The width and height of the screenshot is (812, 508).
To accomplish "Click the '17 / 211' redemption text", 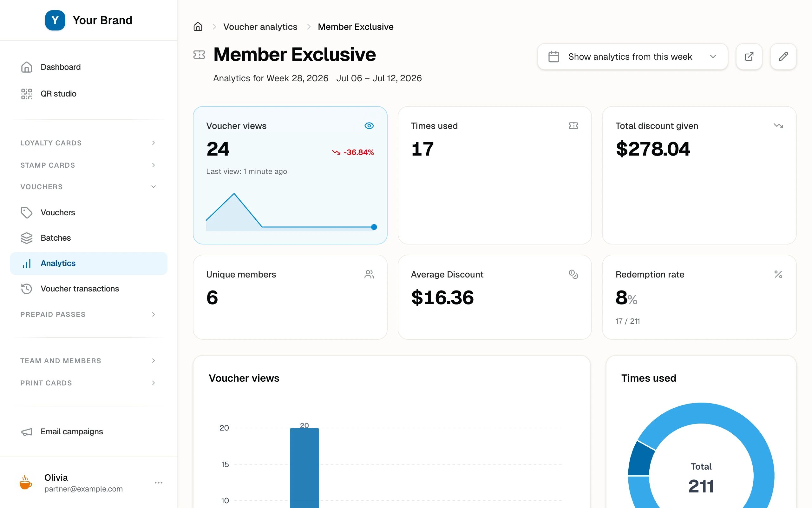I will [x=627, y=321].
